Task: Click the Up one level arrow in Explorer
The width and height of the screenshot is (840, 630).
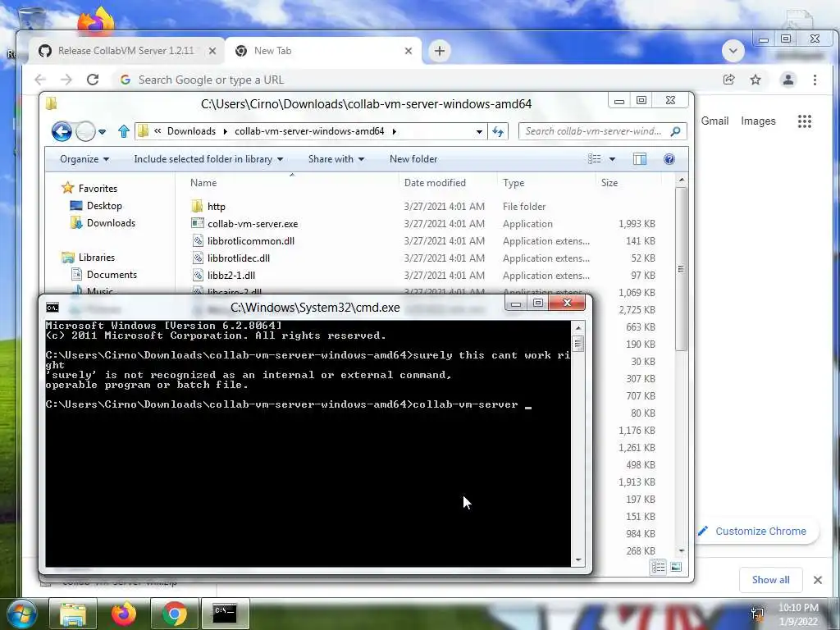Action: 124,131
